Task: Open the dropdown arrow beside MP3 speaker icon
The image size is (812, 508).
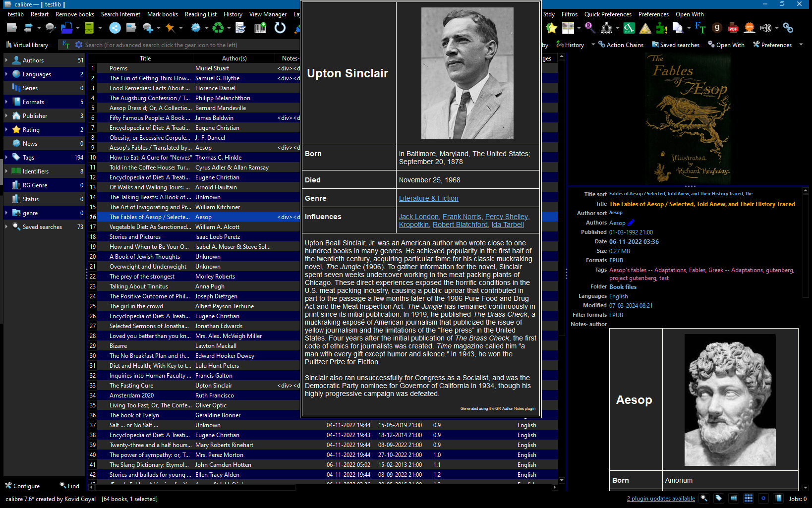Action: (776, 28)
